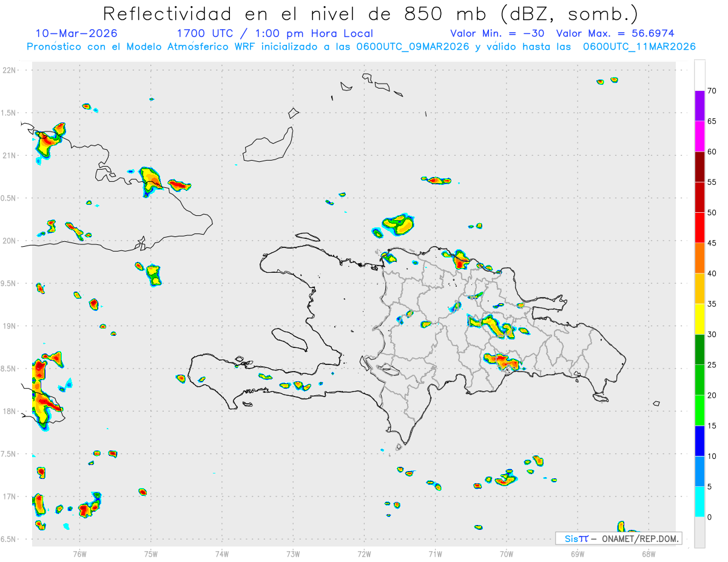The height and width of the screenshot is (562, 728).
Task: Click the '71W' longitude label
Action: point(435,554)
